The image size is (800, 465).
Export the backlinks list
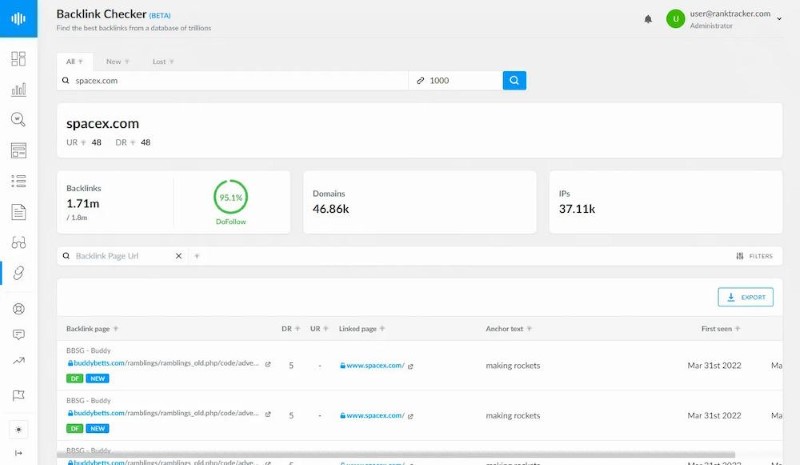click(x=745, y=297)
